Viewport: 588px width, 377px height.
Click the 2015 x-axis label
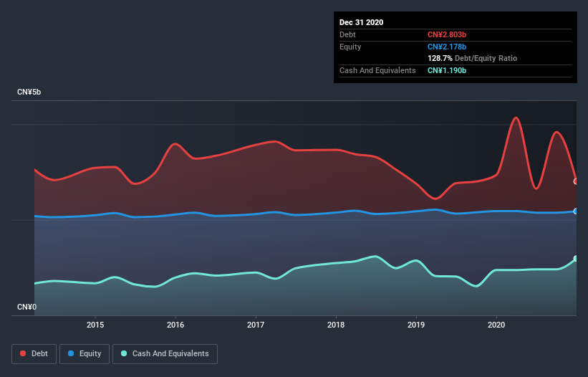pos(95,325)
